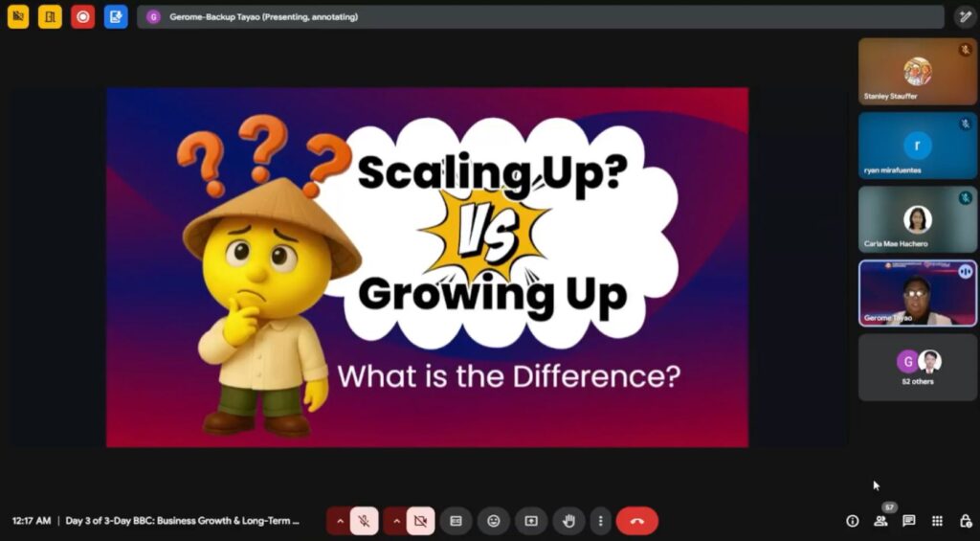
Task: Open the meeting details info icon
Action: (x=852, y=521)
